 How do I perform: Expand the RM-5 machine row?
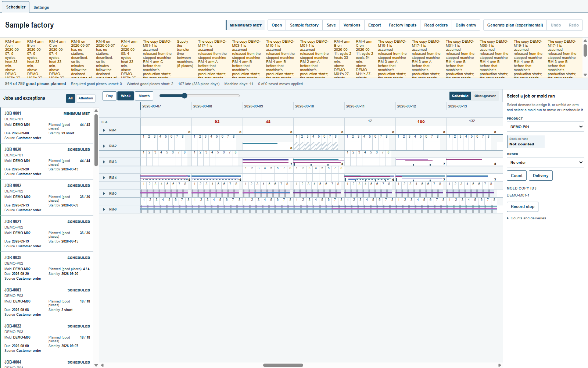click(104, 194)
